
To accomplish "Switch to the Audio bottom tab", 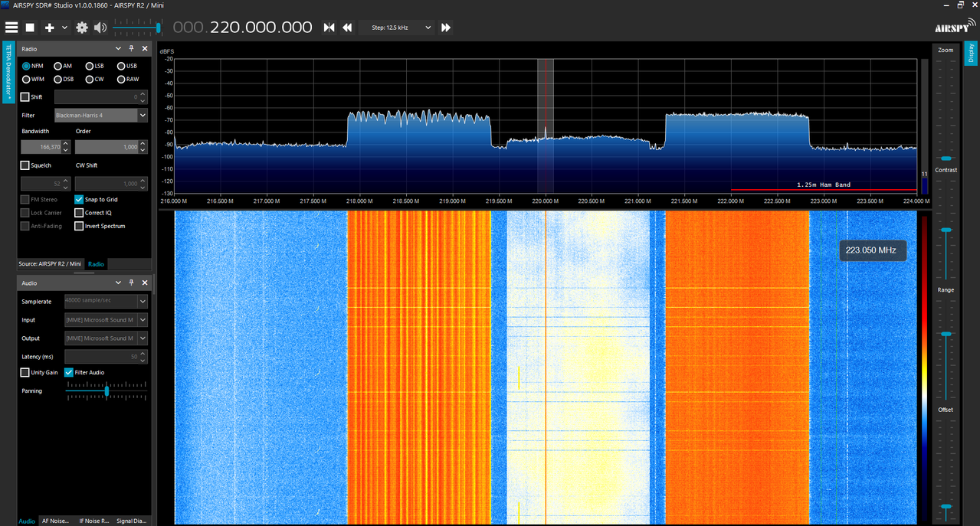I will click(x=27, y=521).
